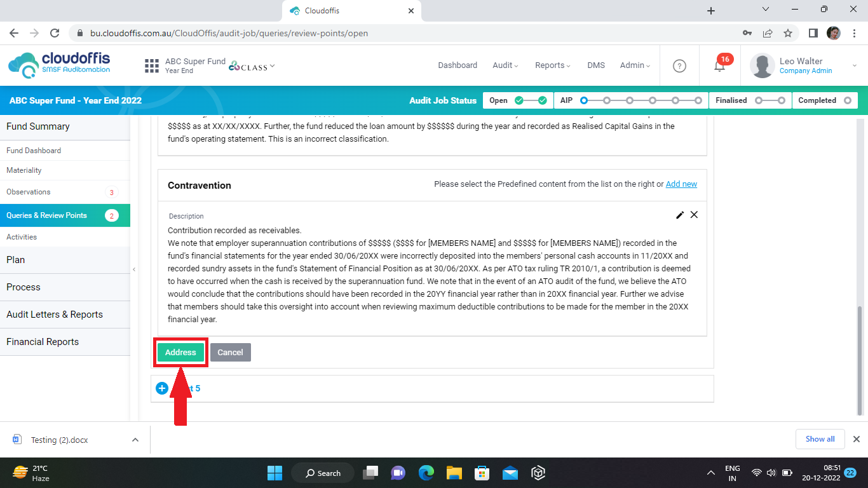Click the Completed status step circle
This screenshot has width=868, height=488.
pyautogui.click(x=847, y=100)
